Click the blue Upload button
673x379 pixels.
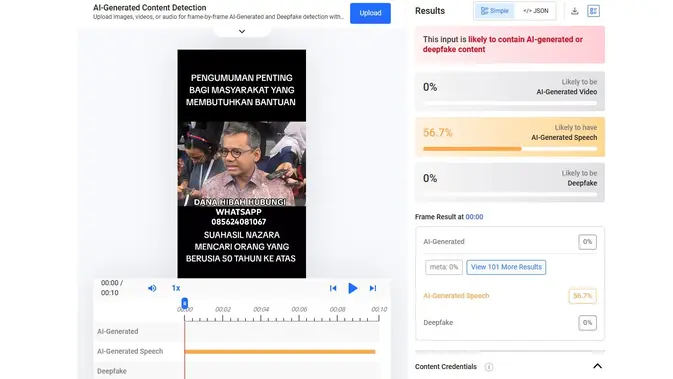370,13
